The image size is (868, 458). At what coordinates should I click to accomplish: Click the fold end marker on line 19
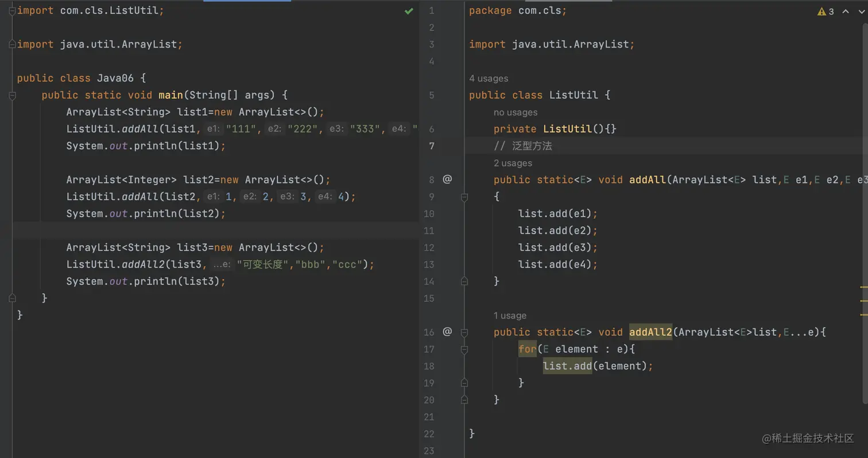[464, 382]
